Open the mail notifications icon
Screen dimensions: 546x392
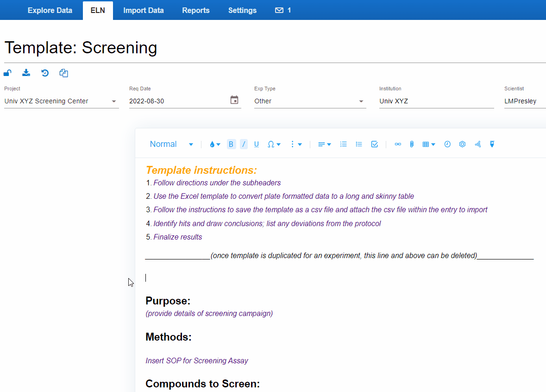click(279, 11)
